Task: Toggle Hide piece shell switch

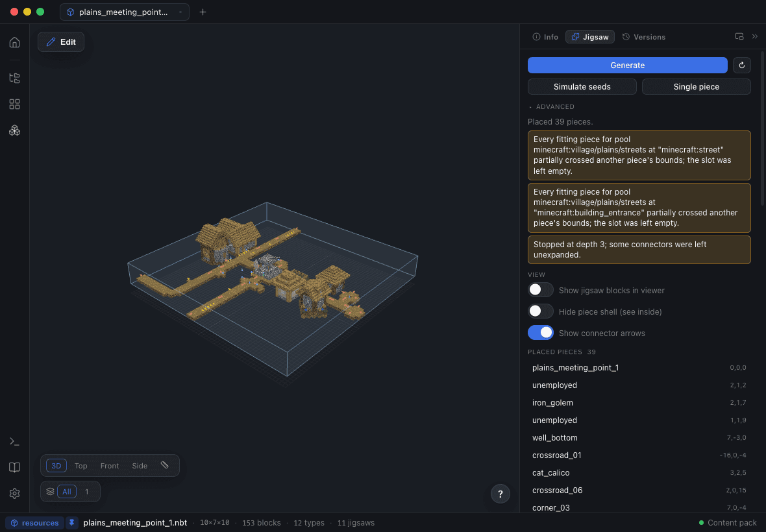Action: click(x=540, y=311)
